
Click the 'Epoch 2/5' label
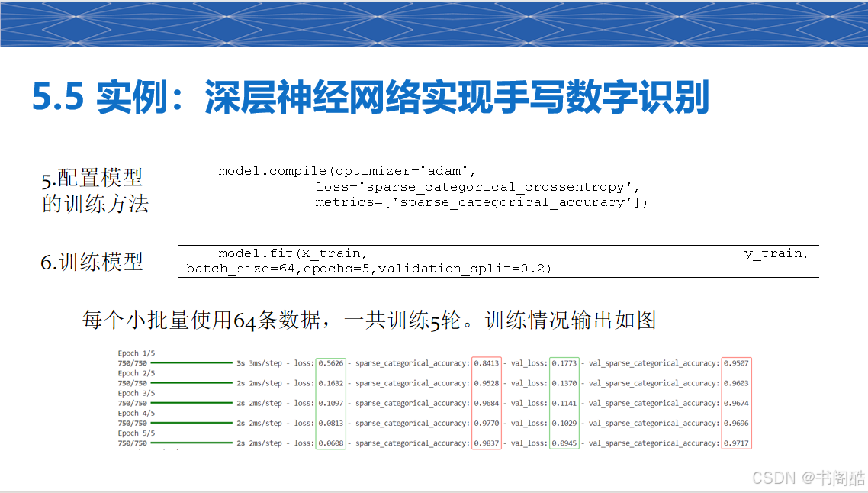137,372
